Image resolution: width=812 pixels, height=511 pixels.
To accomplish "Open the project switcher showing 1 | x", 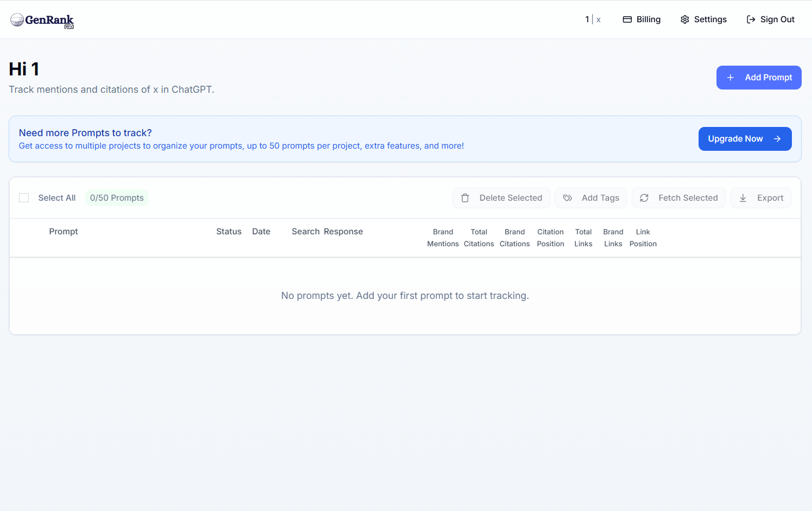I will pos(592,20).
